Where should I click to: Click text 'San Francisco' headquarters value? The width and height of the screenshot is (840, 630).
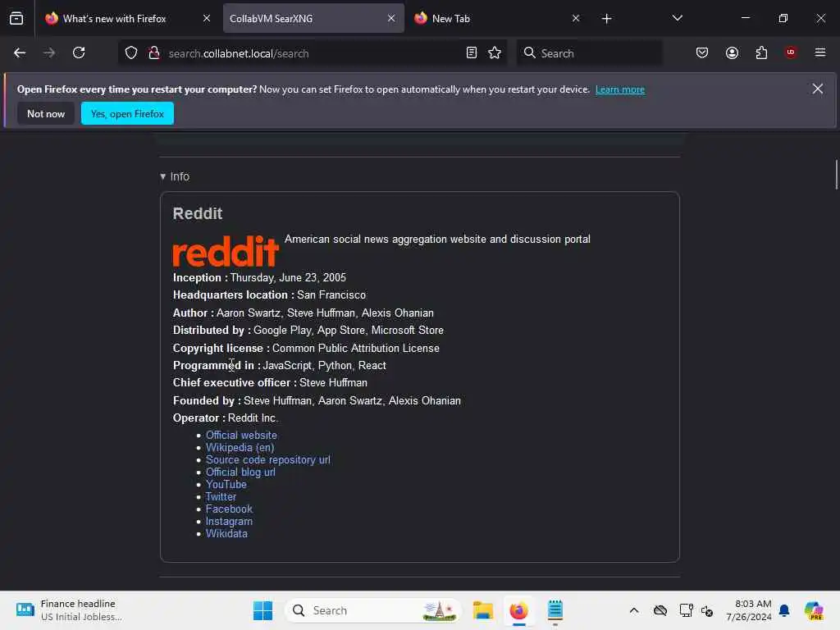pos(331,295)
